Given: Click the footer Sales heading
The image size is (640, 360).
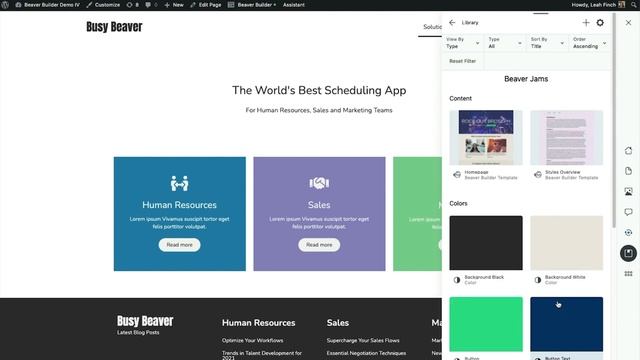Looking at the screenshot, I should coord(338,323).
